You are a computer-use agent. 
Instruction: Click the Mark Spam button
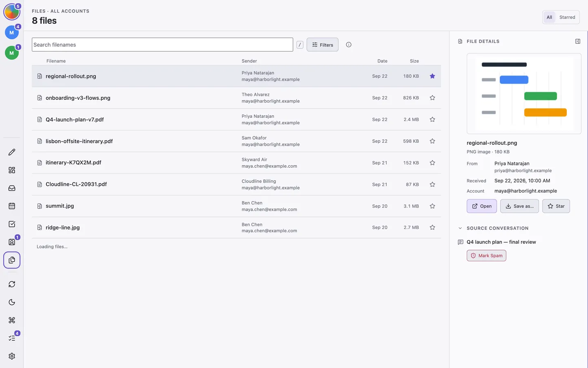486,256
